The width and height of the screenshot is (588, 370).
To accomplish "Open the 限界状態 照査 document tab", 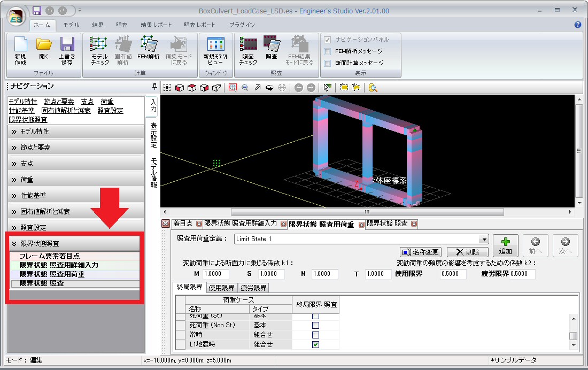I will (x=387, y=223).
